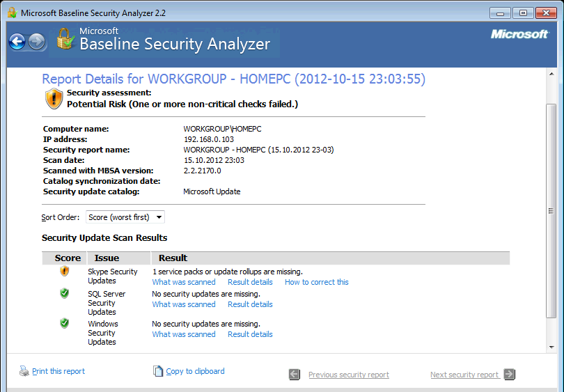Click the Scan date value 15.10.2012 23:03
Screen dimensions: 564x392
[x=214, y=160]
